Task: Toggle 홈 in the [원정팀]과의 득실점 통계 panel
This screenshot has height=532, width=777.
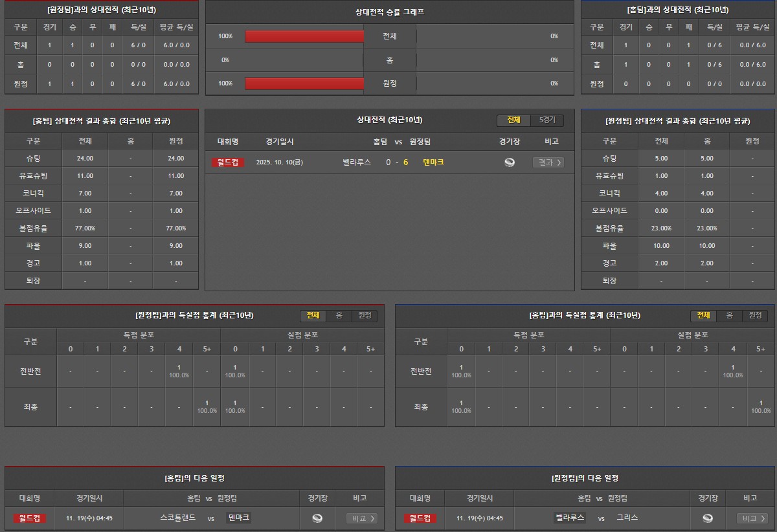Action: point(339,315)
